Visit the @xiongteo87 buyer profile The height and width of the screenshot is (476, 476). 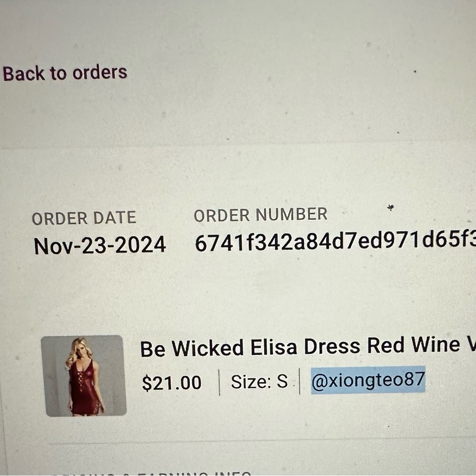pyautogui.click(x=368, y=380)
